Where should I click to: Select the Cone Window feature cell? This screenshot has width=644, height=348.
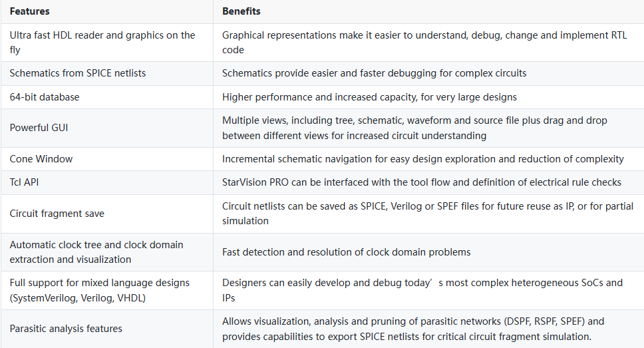click(41, 159)
